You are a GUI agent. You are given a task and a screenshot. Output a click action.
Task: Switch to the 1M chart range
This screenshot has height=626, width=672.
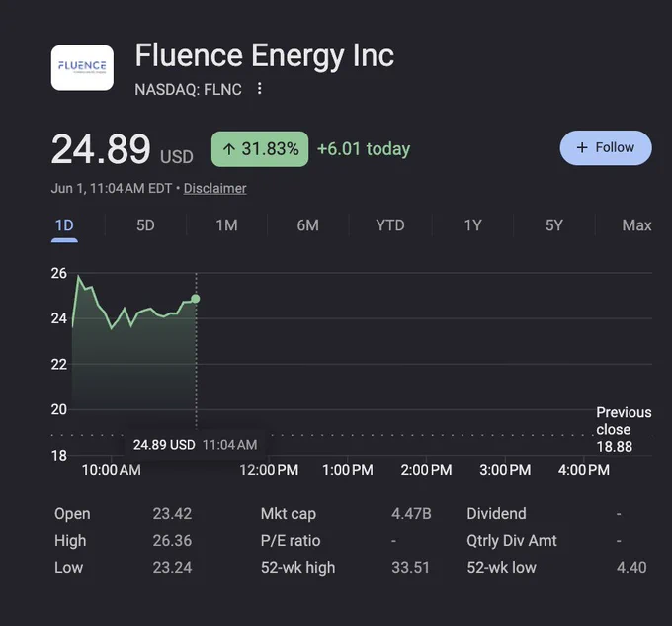pyautogui.click(x=226, y=225)
